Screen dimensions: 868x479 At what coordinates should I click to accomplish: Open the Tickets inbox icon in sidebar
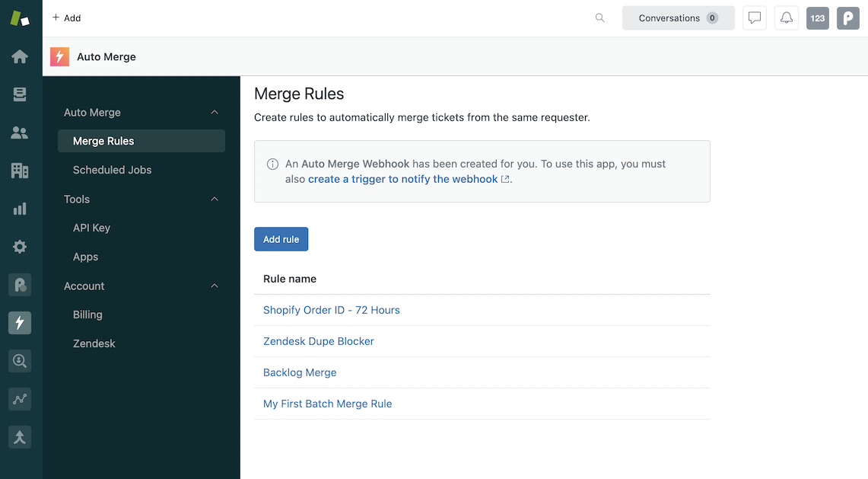[20, 94]
